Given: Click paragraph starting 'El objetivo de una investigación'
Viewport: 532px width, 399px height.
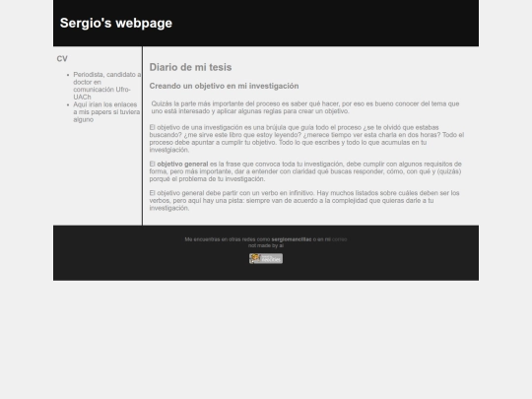Looking at the screenshot, I should point(306,139).
